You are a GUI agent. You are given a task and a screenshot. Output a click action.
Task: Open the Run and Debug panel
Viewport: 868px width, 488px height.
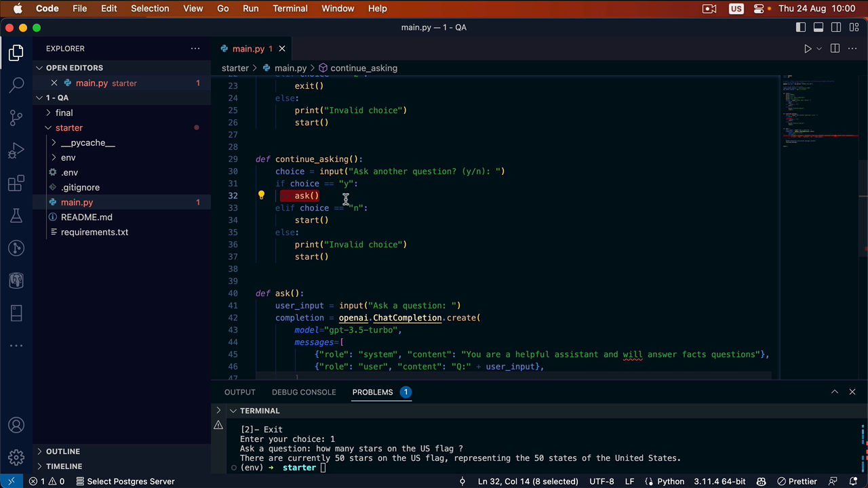tap(16, 150)
